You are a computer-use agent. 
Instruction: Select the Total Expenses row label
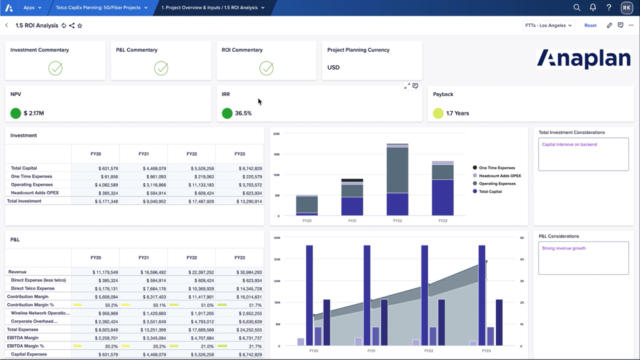click(22, 329)
